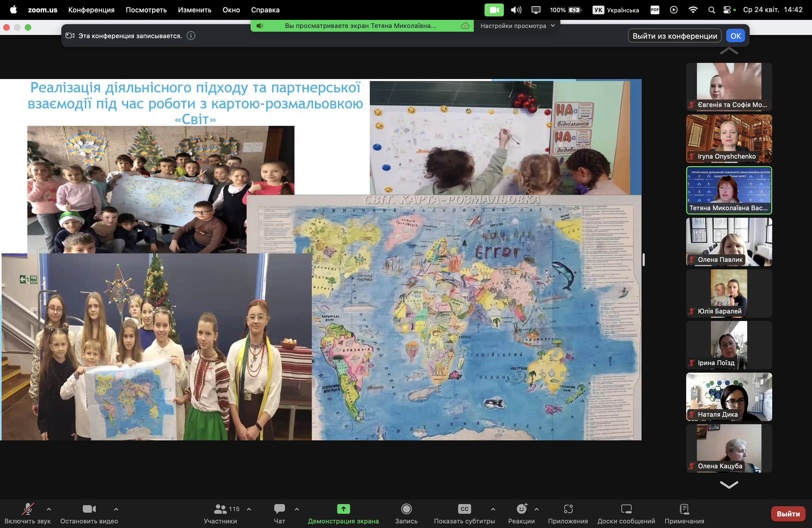The width and height of the screenshot is (812, 528).
Task: Open the Apple menu
Action: click(14, 10)
